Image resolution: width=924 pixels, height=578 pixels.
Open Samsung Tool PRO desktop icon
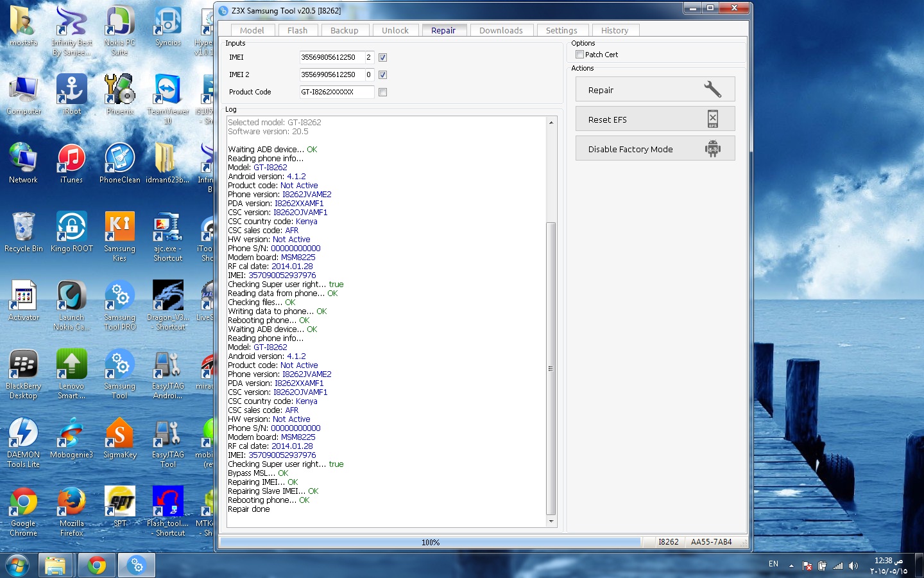(x=120, y=305)
